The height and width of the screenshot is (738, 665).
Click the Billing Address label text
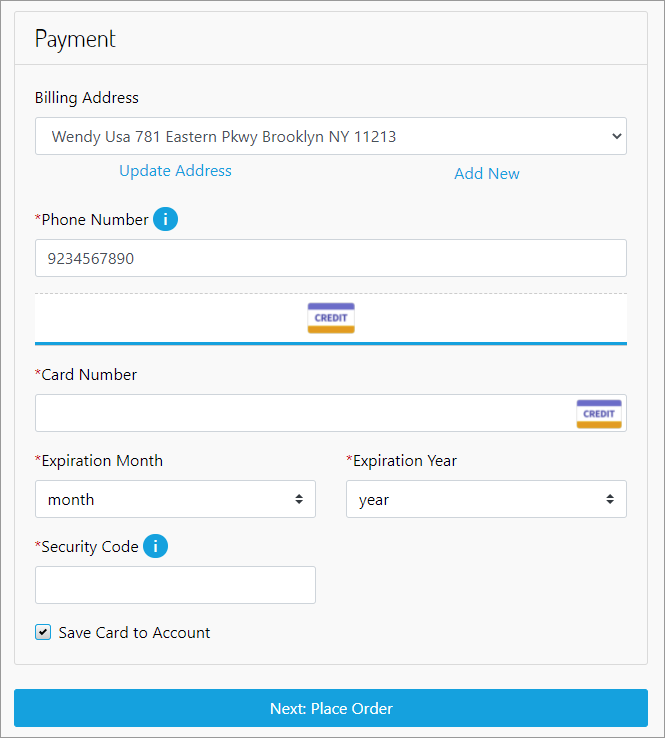coord(87,98)
